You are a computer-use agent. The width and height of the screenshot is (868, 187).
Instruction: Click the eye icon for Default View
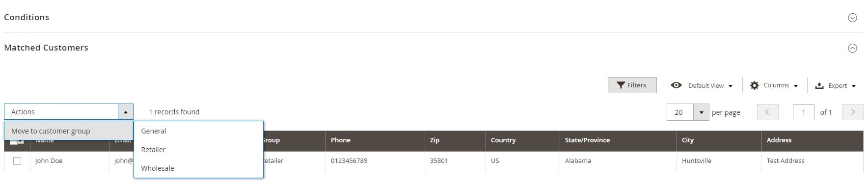coord(676,85)
